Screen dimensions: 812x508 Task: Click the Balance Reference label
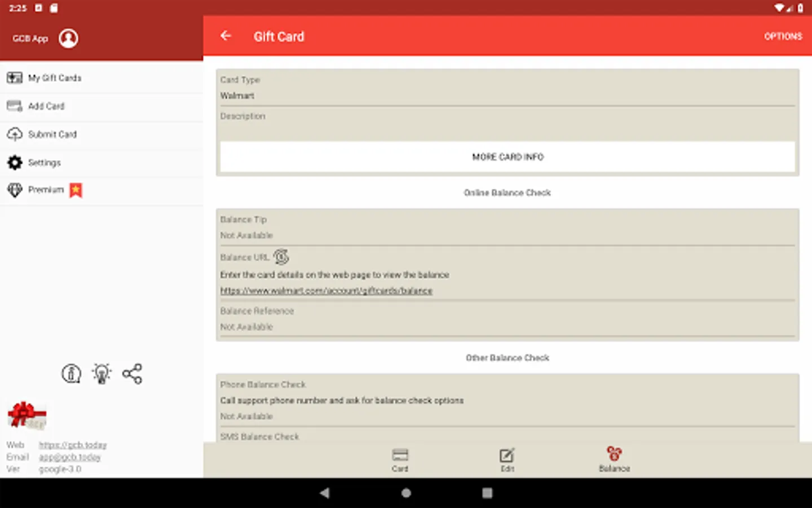click(257, 311)
